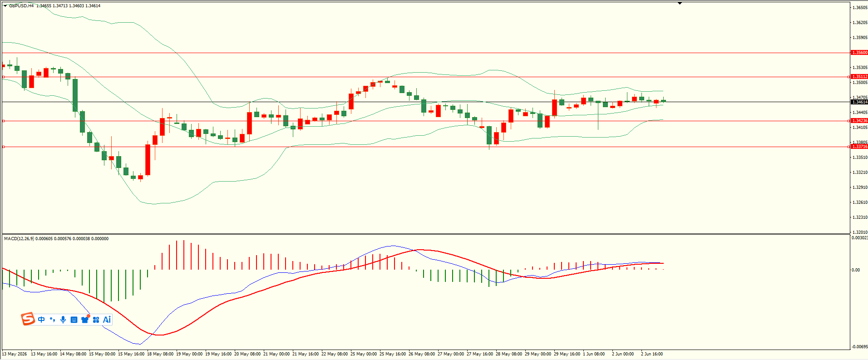Click the 2 Jun 16:00 time label
The height and width of the screenshot is (360, 868).
pos(652,354)
